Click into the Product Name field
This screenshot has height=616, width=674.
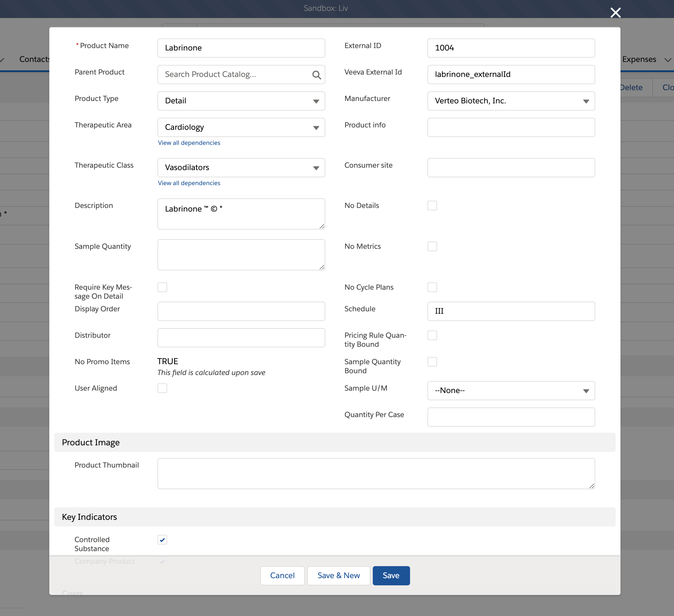pyautogui.click(x=241, y=48)
